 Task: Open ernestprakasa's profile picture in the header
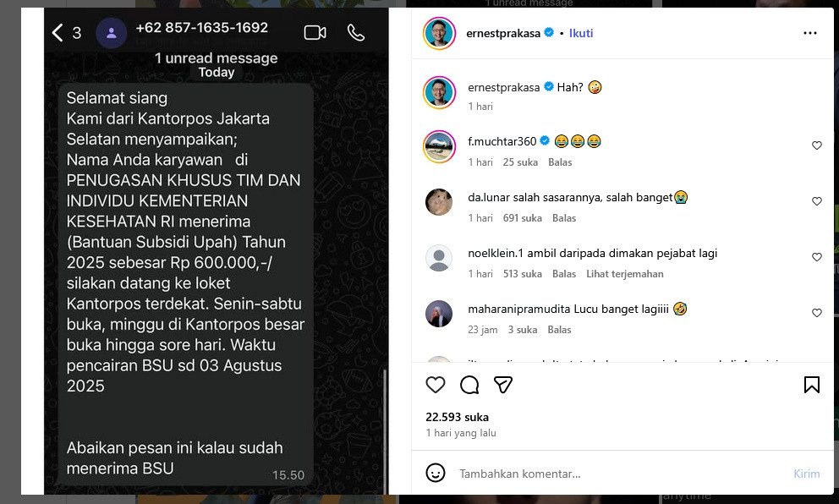(x=439, y=33)
